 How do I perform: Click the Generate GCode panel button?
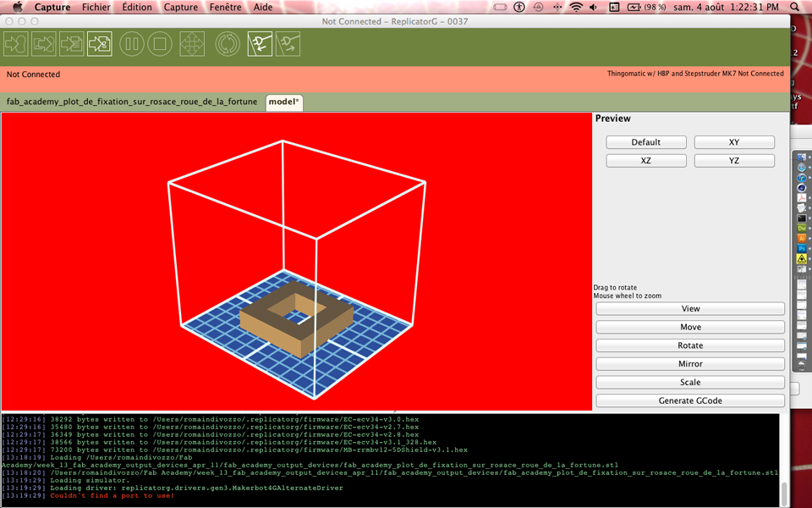pyautogui.click(x=690, y=400)
